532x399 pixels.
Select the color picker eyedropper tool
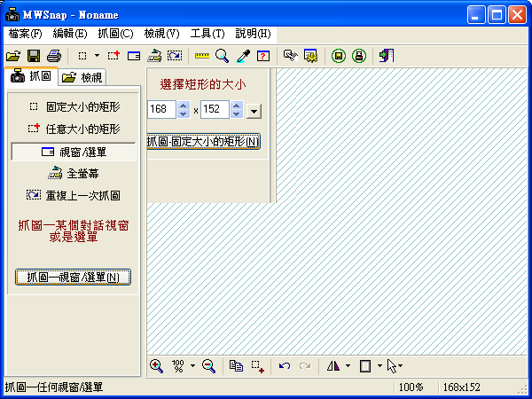click(x=243, y=56)
